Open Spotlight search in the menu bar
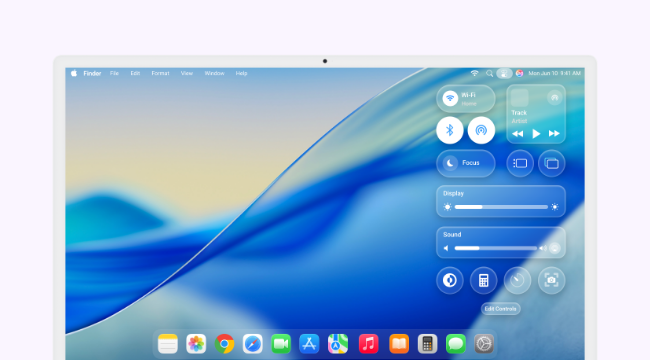Image resolution: width=650 pixels, height=360 pixels. point(489,73)
